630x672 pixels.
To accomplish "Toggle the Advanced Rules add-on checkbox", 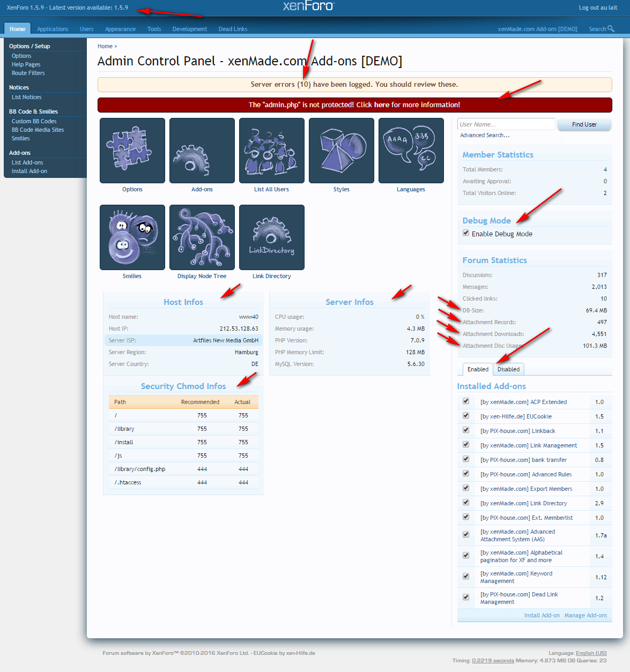I will point(466,474).
